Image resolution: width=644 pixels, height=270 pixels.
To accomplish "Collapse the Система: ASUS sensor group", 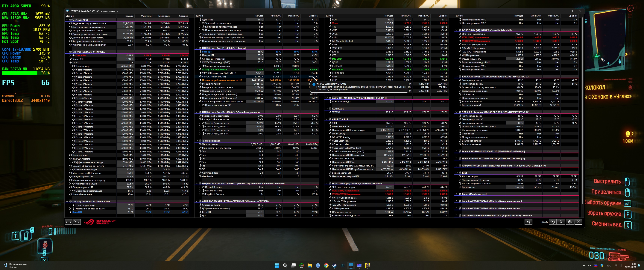I will pos(67,20).
